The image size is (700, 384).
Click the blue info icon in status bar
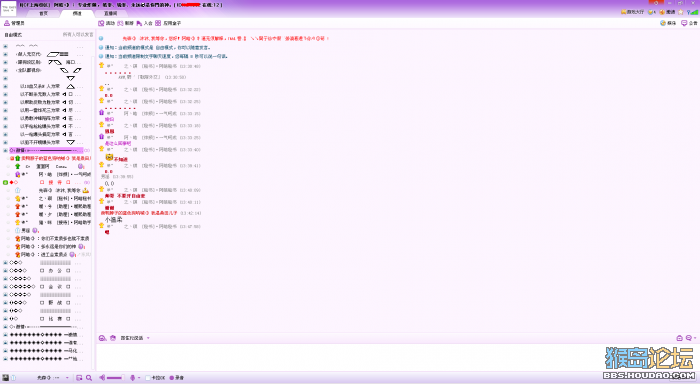[13, 378]
